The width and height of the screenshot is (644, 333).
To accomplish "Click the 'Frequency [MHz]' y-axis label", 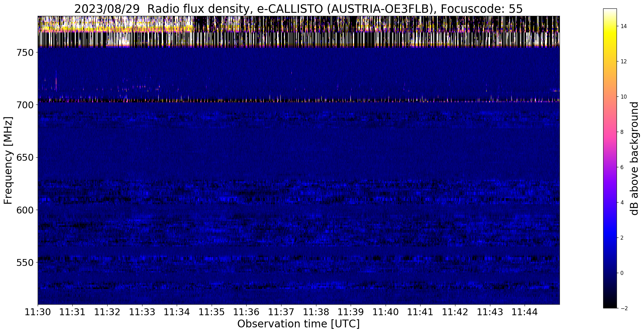I will click(x=8, y=160).
